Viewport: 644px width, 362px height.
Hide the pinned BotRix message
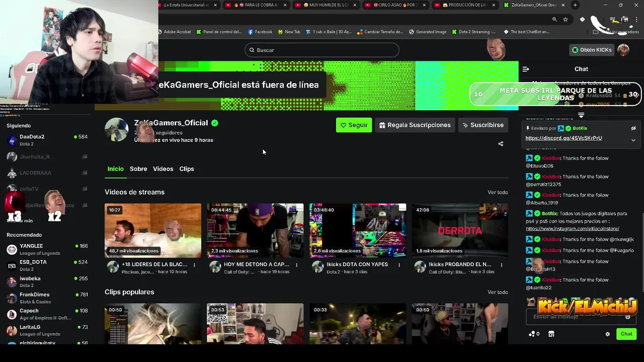click(x=633, y=128)
